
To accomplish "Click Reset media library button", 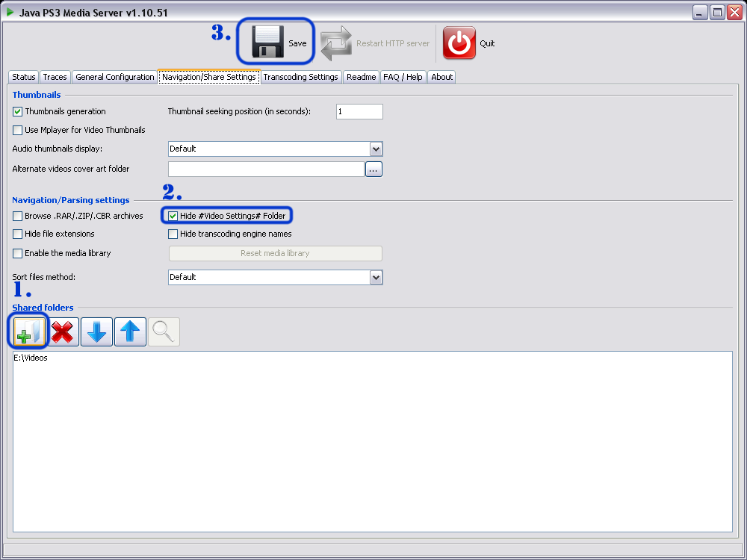I will coord(276,253).
